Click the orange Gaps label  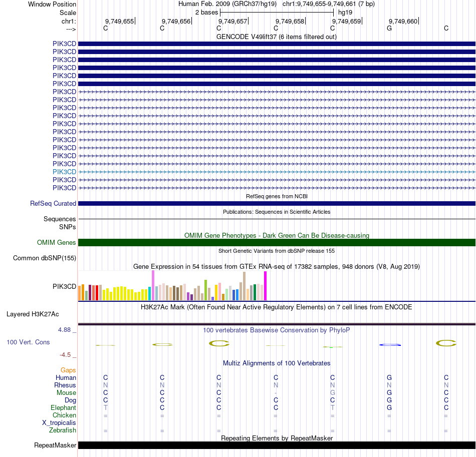point(68,370)
